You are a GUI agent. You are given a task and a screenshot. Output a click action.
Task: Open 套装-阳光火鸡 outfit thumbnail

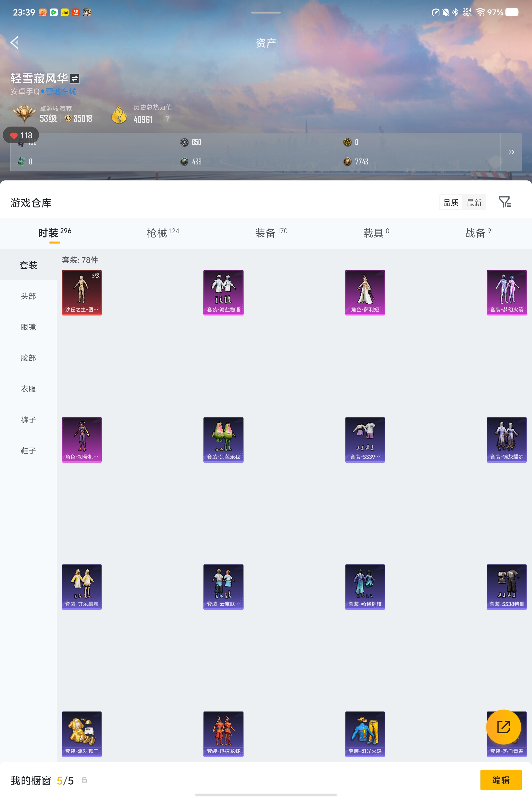click(365, 734)
